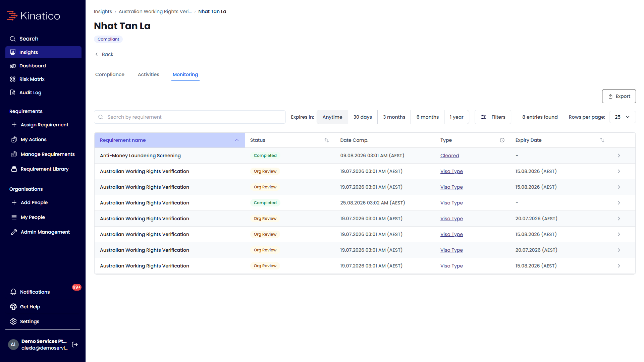Image resolution: width=644 pixels, height=362 pixels.
Task: Select the 1 year expiry filter
Action: pos(457,117)
